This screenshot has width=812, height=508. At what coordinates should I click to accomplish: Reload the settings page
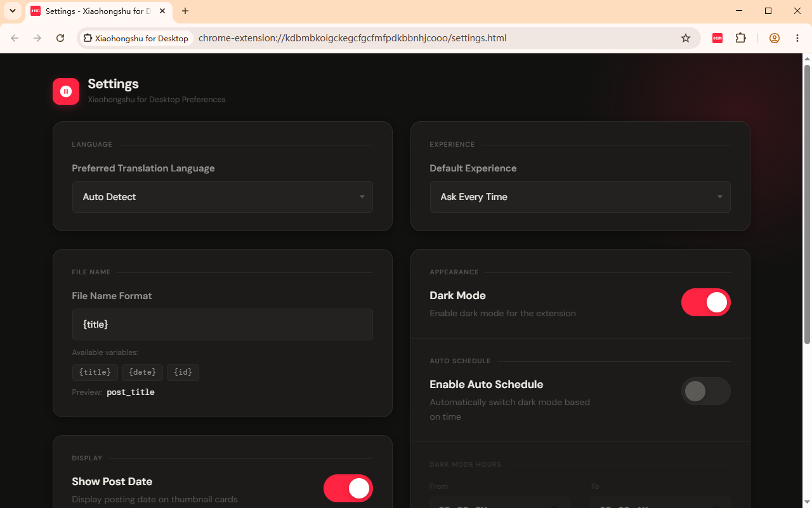click(x=60, y=38)
